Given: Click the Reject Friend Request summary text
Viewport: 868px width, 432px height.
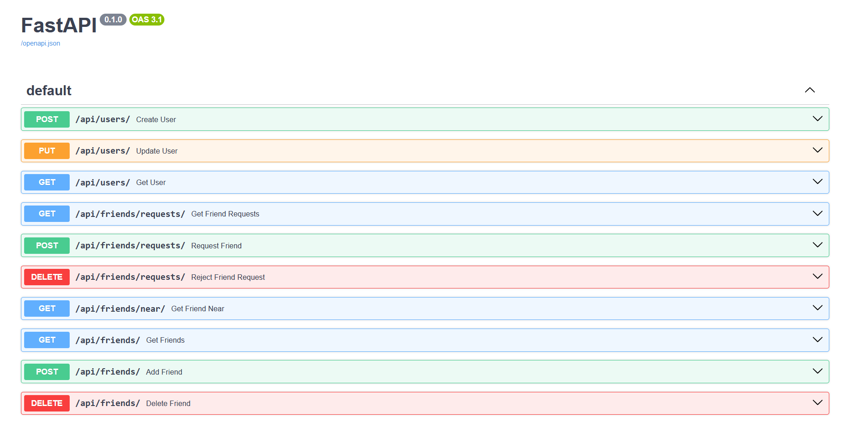Looking at the screenshot, I should [x=228, y=277].
